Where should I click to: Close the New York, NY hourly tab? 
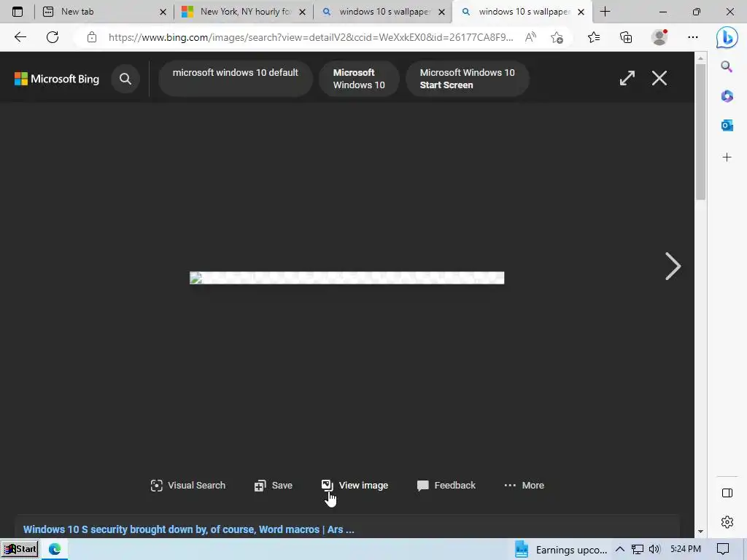(302, 12)
